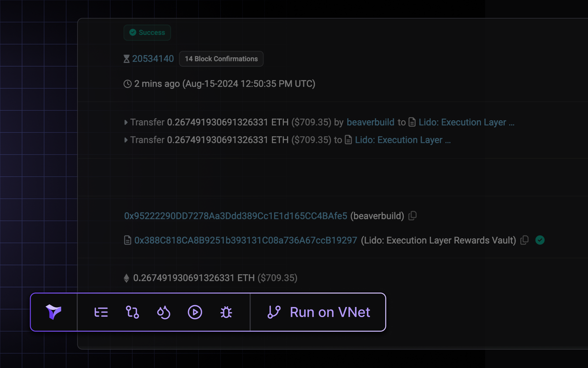Open 0x388C818CA8B9 recipient address link
Viewport: 588px width, 368px height.
pyautogui.click(x=245, y=240)
